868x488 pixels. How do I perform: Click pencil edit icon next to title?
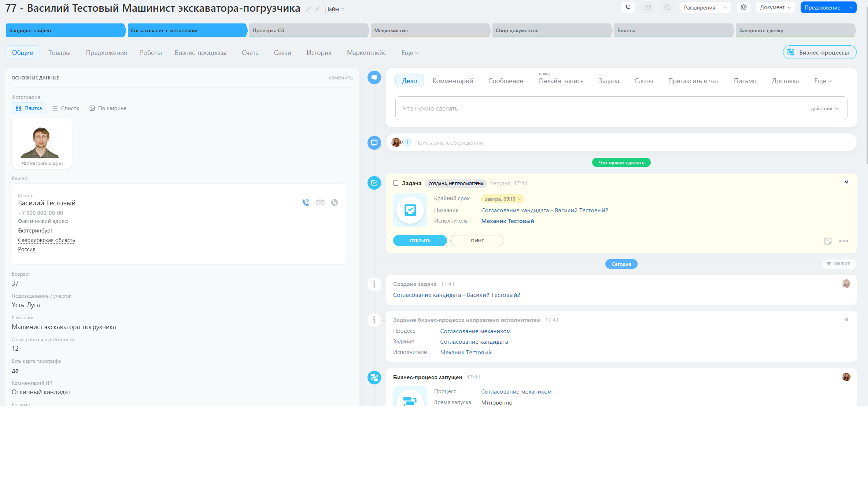[x=308, y=9]
